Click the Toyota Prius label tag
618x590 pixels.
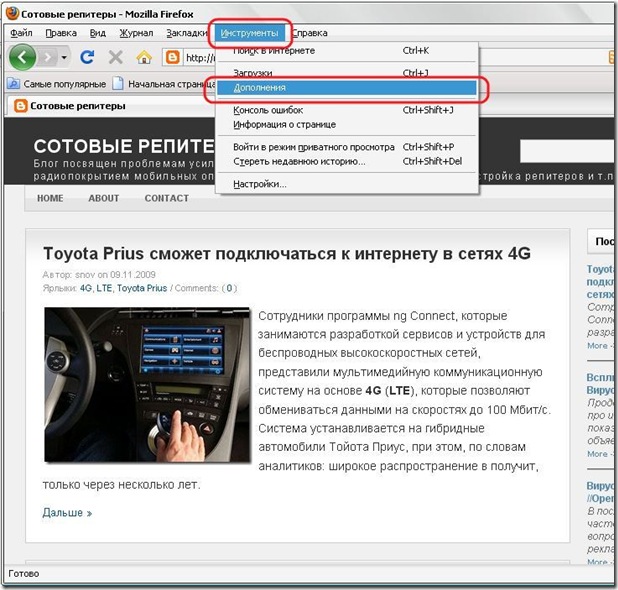[142, 288]
